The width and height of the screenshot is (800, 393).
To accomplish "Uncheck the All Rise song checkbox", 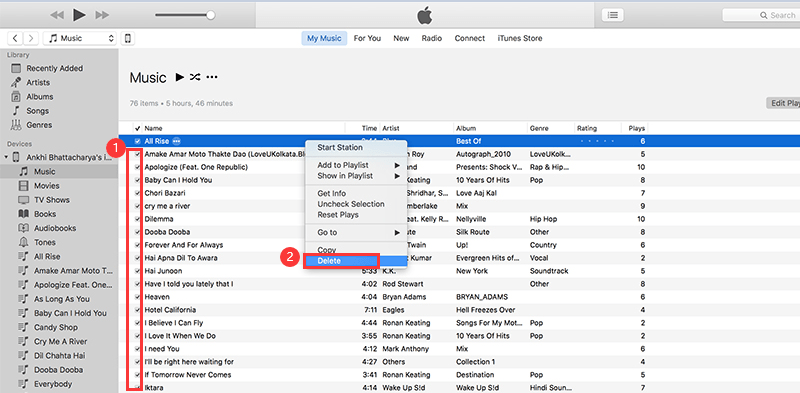I will [137, 141].
